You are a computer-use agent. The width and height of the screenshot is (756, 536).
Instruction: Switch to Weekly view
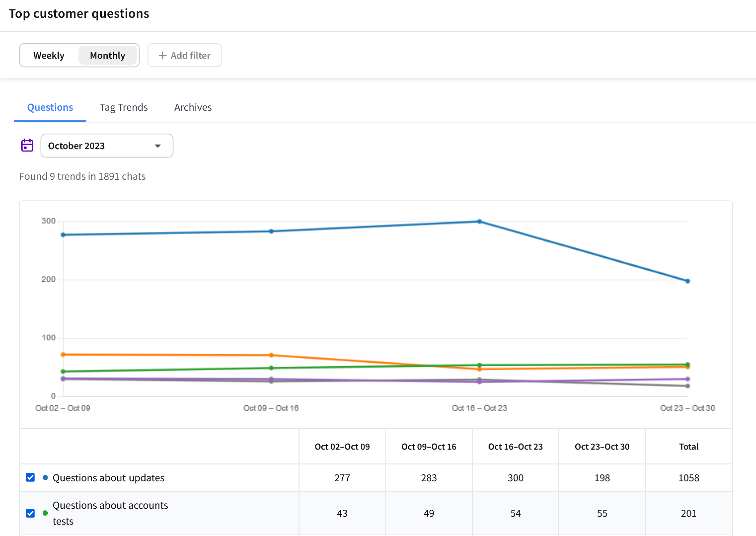[x=49, y=55]
